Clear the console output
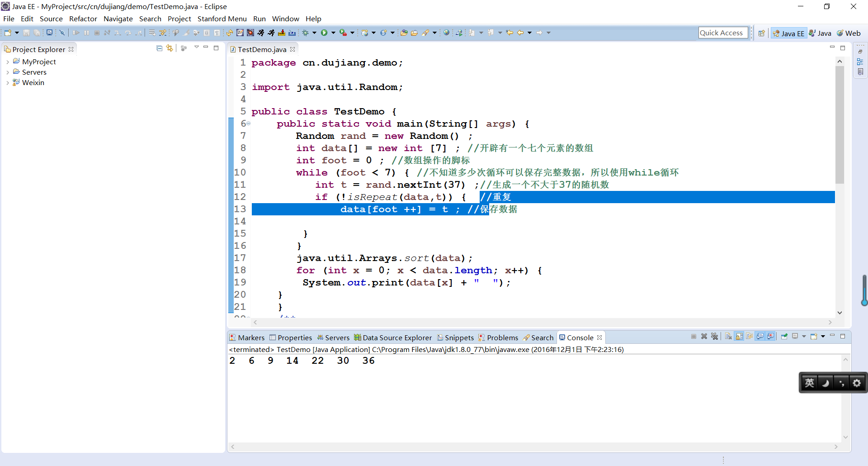 click(x=728, y=336)
